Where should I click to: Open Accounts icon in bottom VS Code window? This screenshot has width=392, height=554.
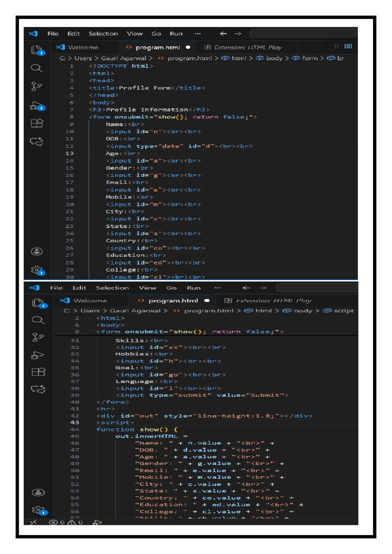point(38,493)
